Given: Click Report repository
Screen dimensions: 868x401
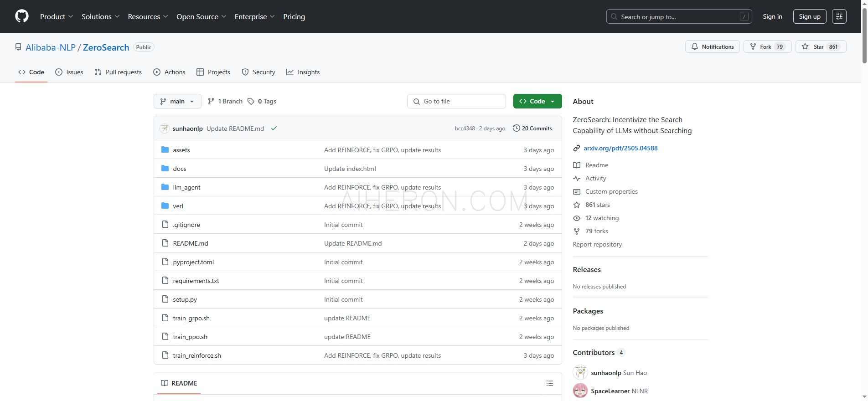Looking at the screenshot, I should coord(597,244).
